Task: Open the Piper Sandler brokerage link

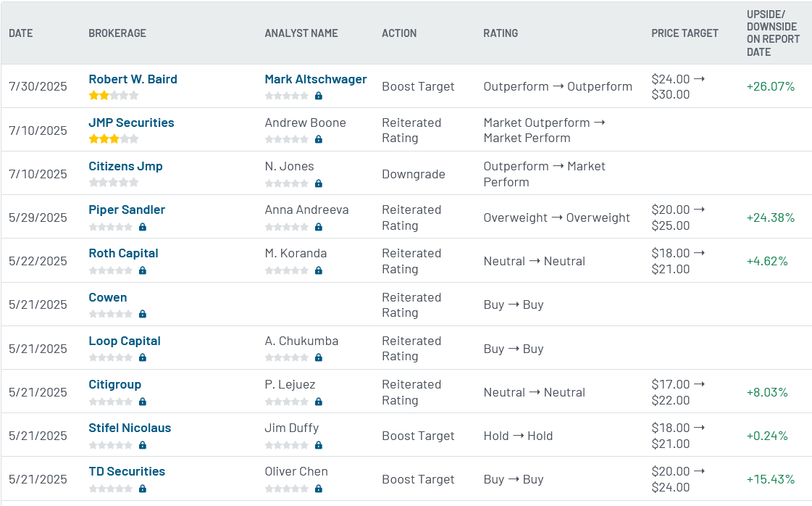Action: [x=126, y=210]
